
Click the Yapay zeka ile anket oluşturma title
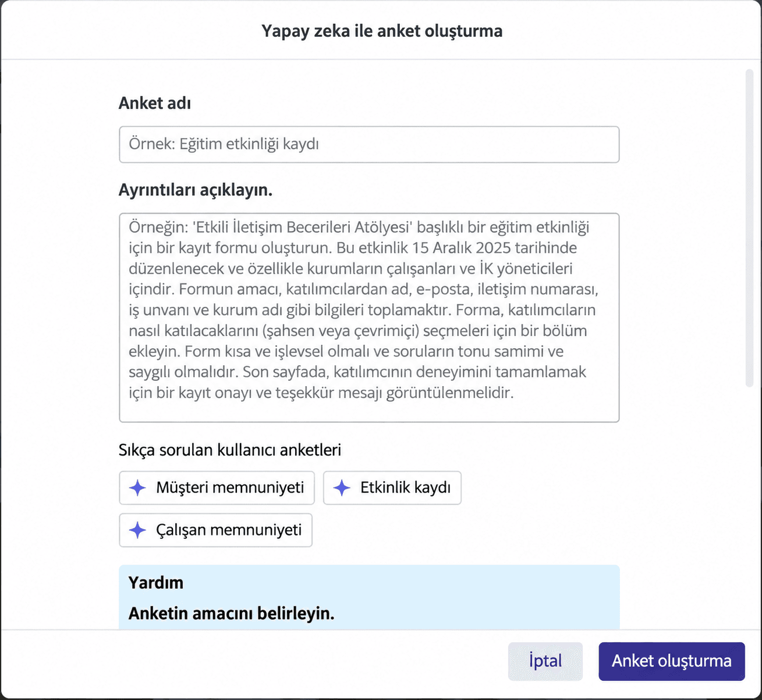tap(382, 31)
